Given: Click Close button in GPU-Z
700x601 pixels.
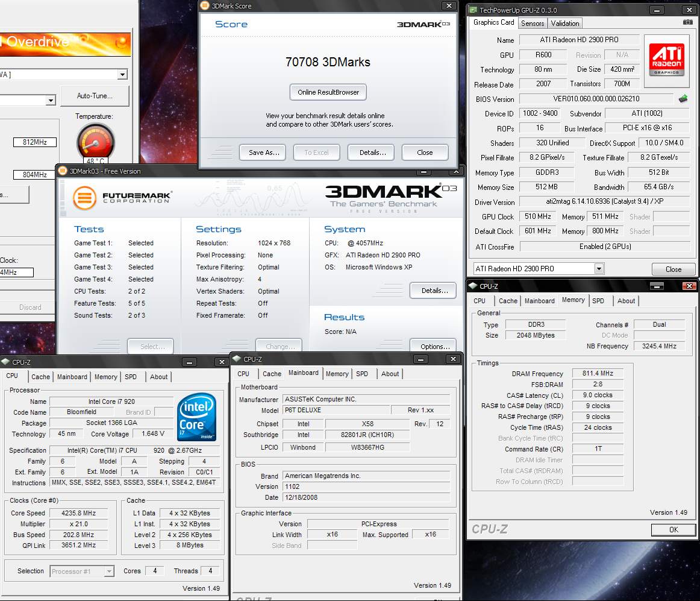Looking at the screenshot, I should coord(673,269).
